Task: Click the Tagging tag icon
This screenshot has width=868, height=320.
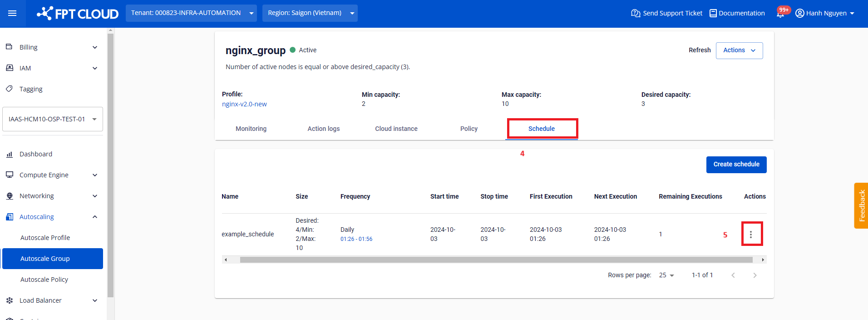Action: tap(9, 89)
